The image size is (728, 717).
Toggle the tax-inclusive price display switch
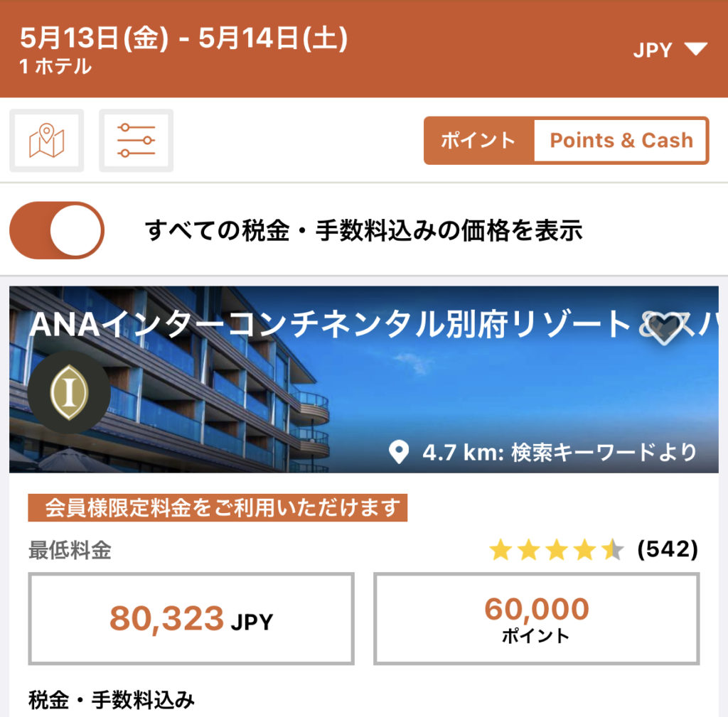pyautogui.click(x=57, y=230)
